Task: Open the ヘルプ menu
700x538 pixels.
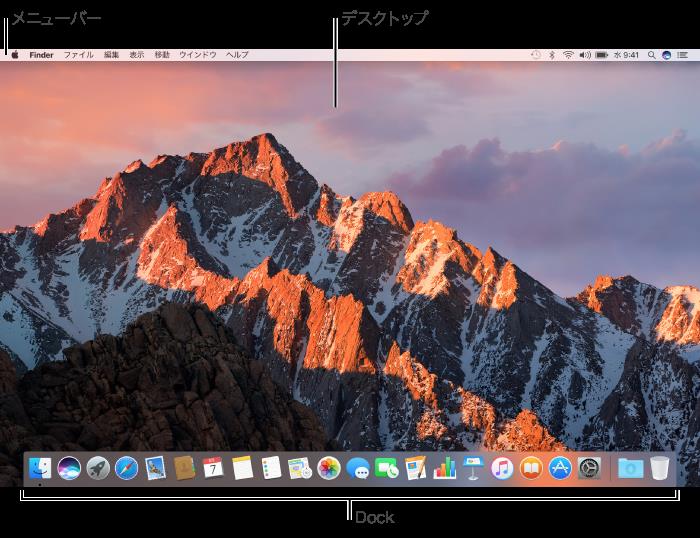Action: pos(237,55)
